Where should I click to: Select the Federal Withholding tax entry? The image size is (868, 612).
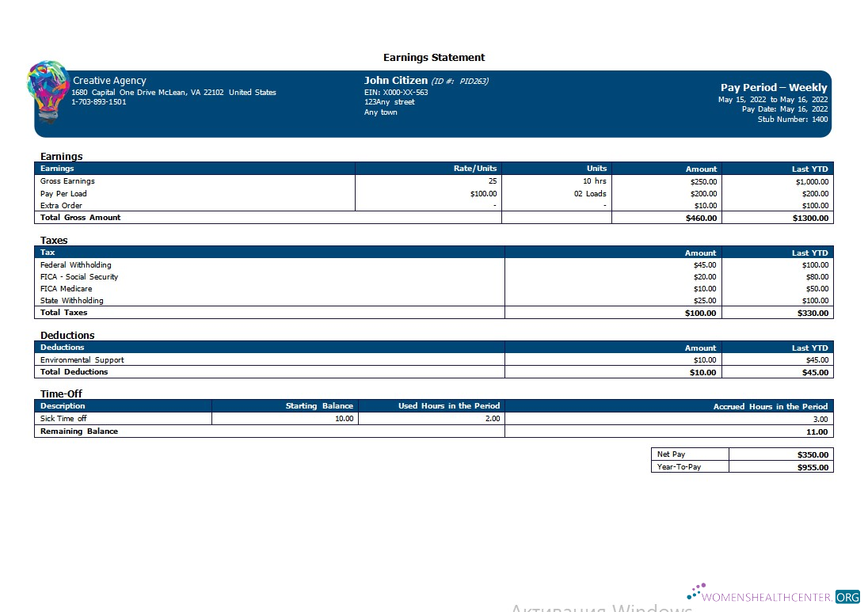(75, 264)
